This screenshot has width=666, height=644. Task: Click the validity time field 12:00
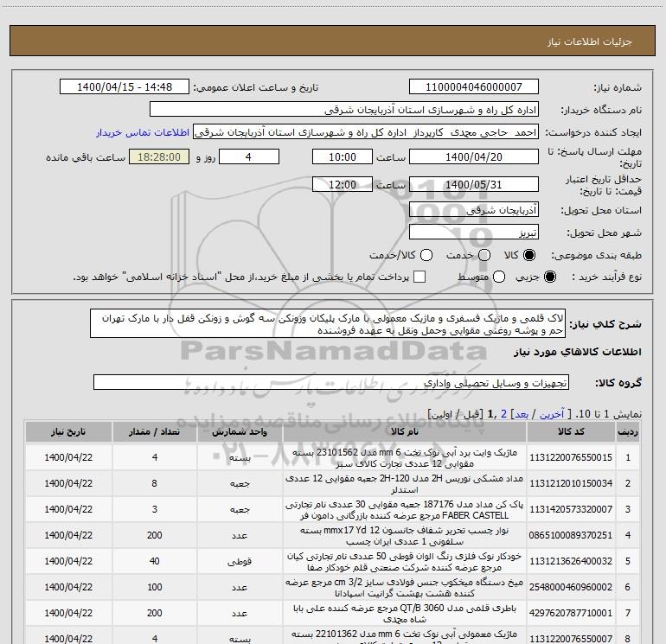pyautogui.click(x=343, y=185)
